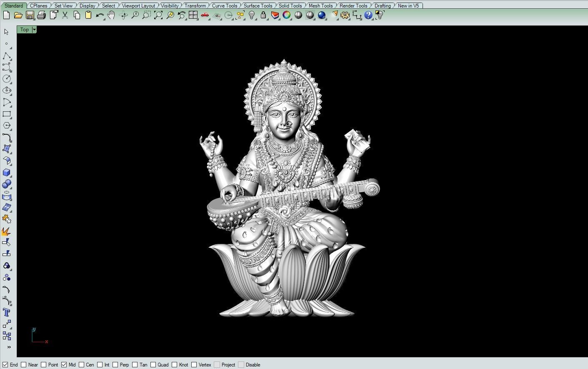Screen dimensions: 588x369
Task: Enable the Quad osnap checkbox
Action: coord(153,364)
